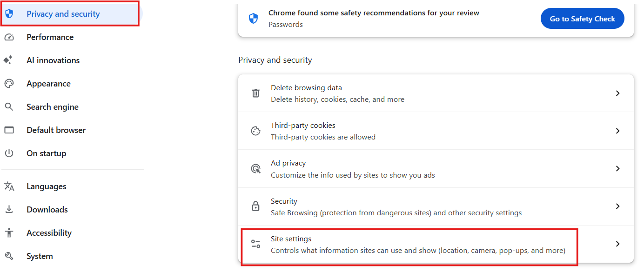Click the Security lock icon

pyautogui.click(x=255, y=206)
